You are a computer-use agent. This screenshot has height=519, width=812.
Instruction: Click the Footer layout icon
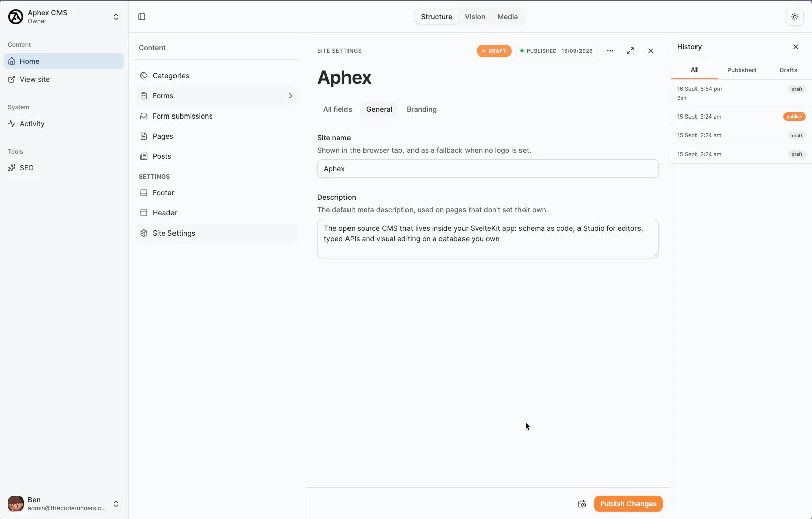(x=144, y=193)
